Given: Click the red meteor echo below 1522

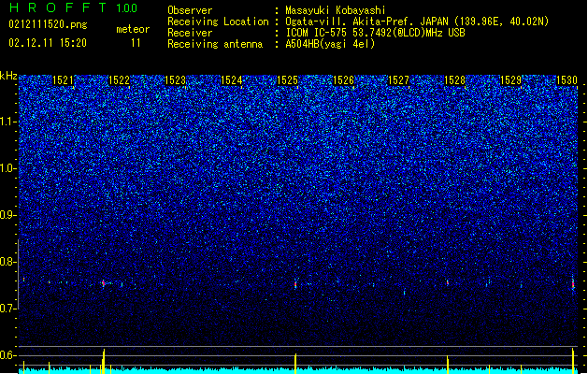Looking at the screenshot, I should tap(103, 283).
